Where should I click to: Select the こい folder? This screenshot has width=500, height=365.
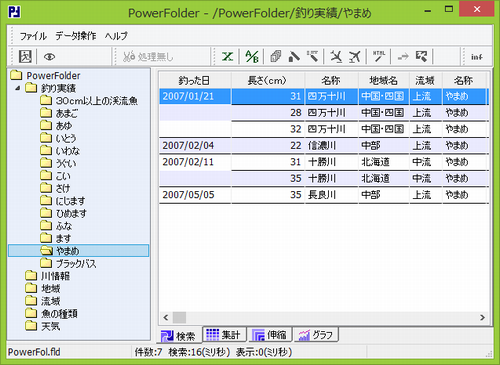tap(55, 176)
